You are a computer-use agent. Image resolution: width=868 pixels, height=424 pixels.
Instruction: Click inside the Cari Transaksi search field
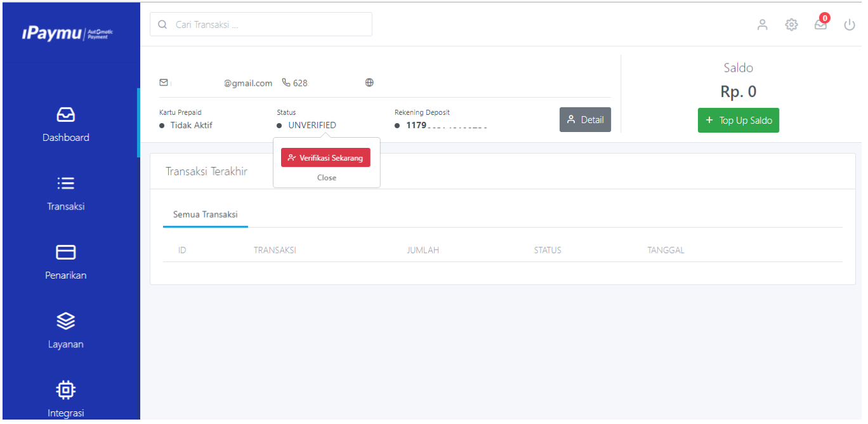[x=266, y=23]
